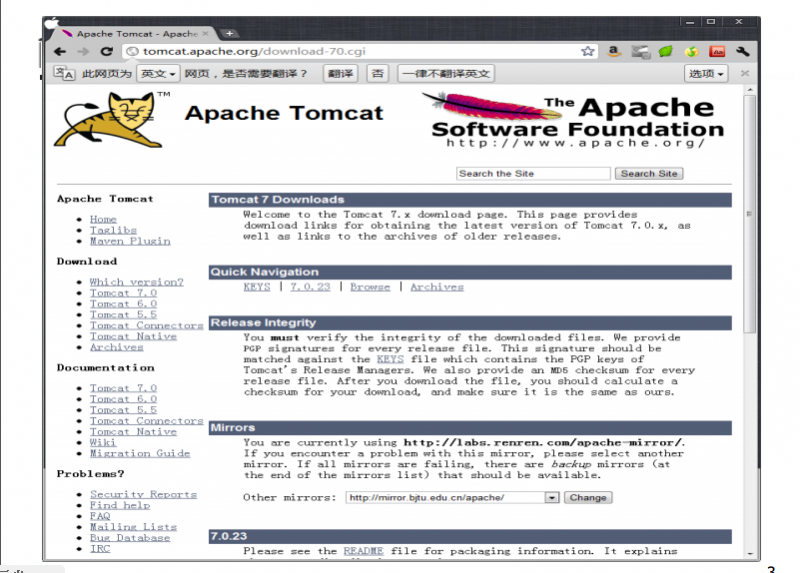The width and height of the screenshot is (800, 573).
Task: Focus the Search the Site input field
Action: click(x=533, y=173)
